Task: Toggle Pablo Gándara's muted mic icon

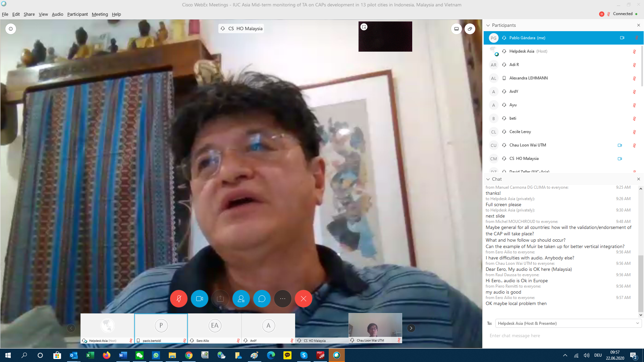Action: [636, 38]
